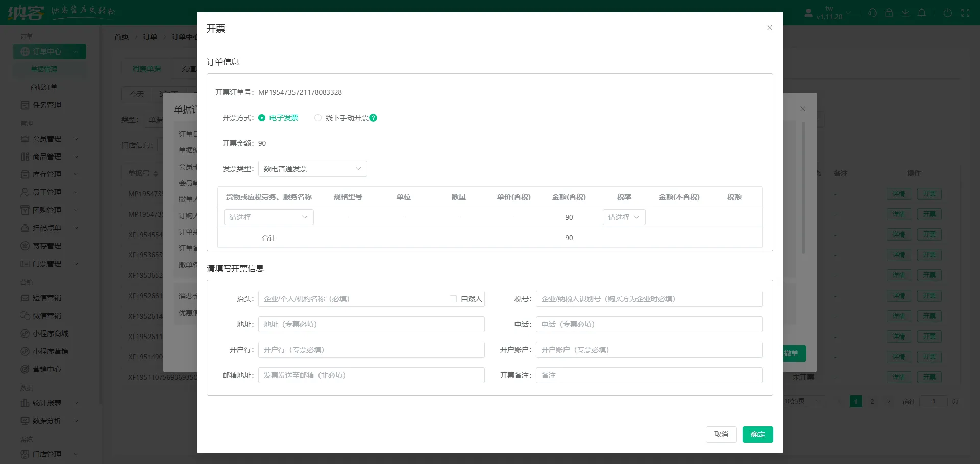
Task: Open the 客服 headset icon in the top bar
Action: pos(873,13)
